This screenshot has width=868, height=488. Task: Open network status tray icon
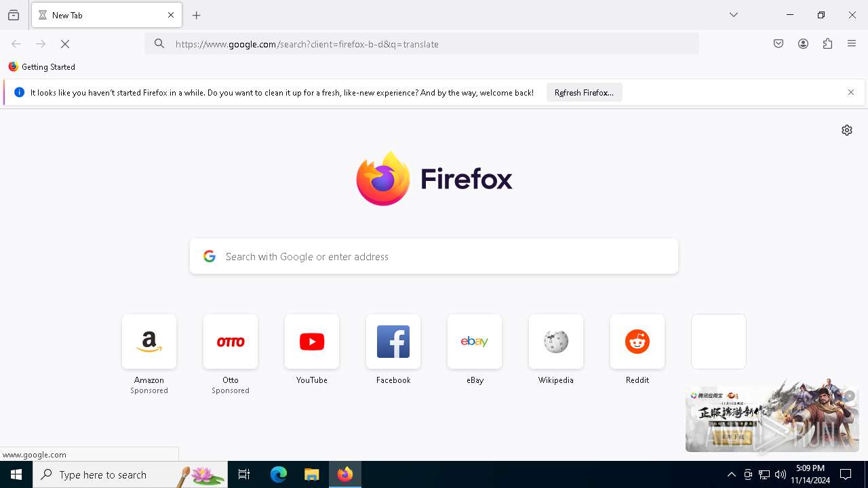click(764, 475)
